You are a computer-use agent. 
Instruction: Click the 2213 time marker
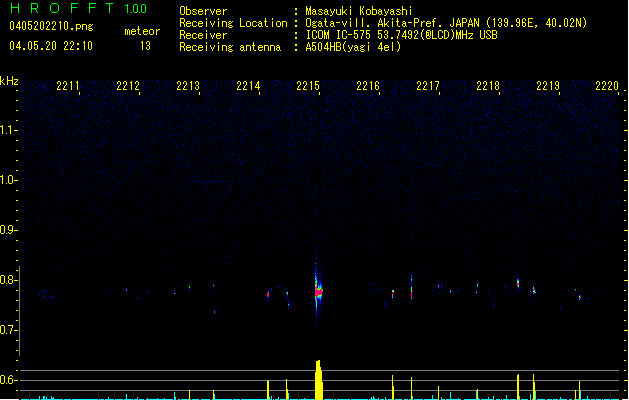point(188,87)
